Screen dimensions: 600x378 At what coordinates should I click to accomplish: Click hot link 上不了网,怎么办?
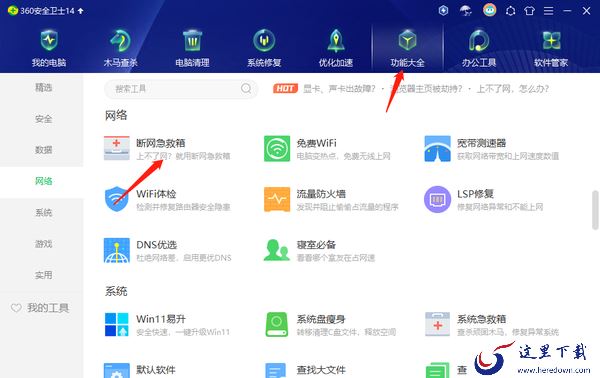tap(513, 89)
